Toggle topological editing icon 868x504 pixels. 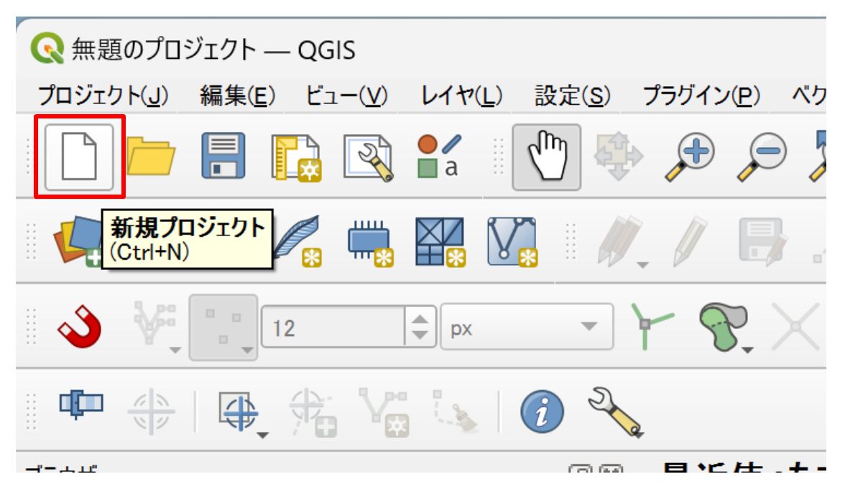coord(655,328)
